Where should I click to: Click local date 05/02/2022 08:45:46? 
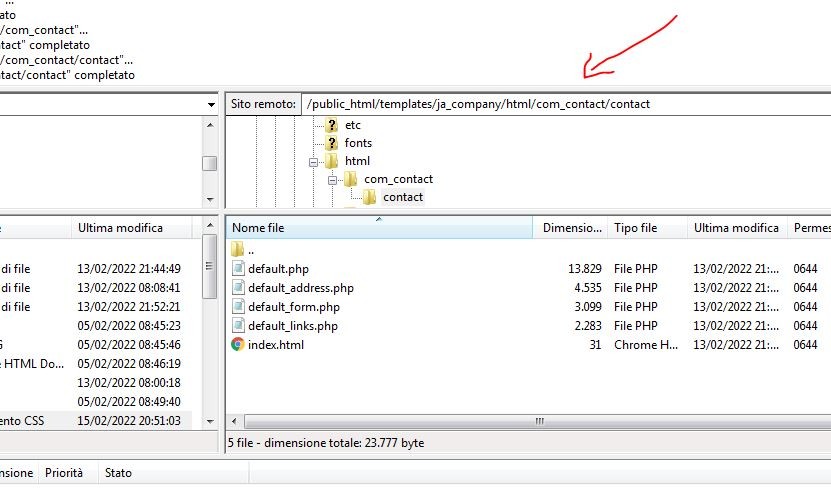(x=129, y=345)
